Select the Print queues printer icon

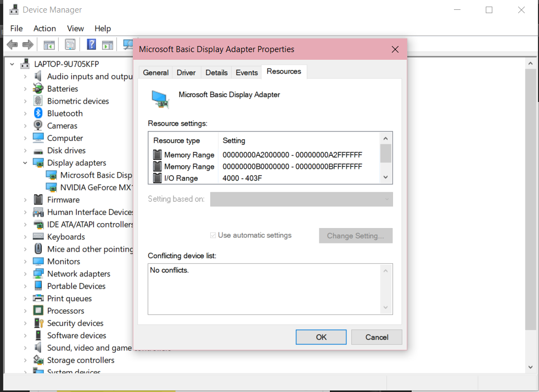point(38,298)
